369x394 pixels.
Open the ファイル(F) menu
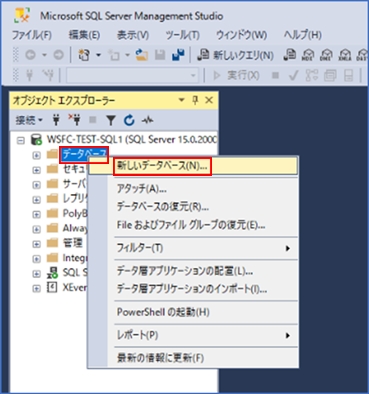[32, 35]
